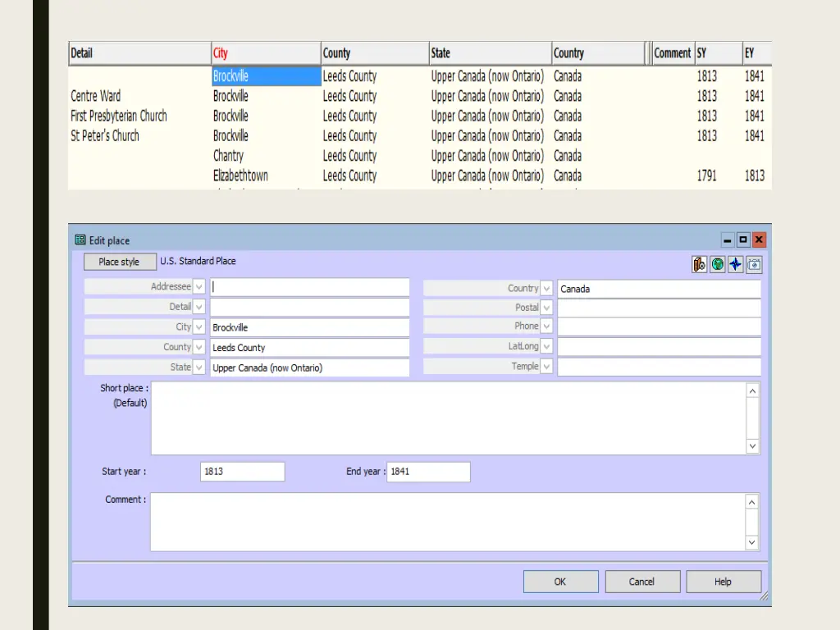Click the Start year field showing 1813
The image size is (840, 630).
click(x=242, y=472)
